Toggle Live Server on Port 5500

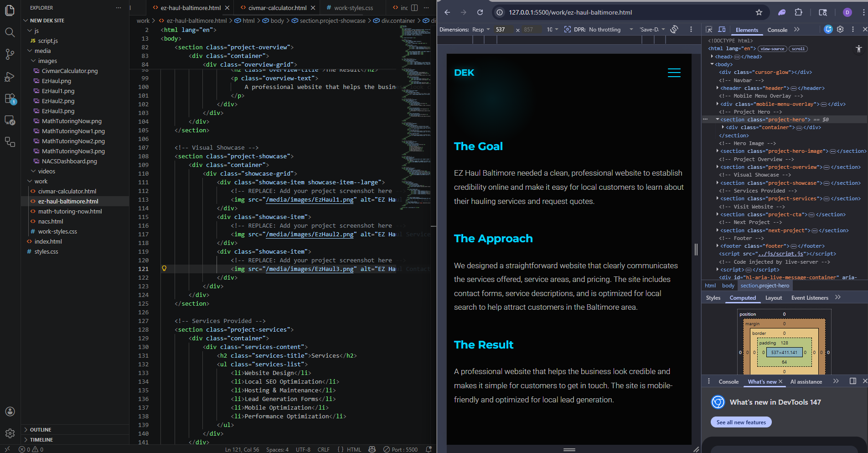click(x=401, y=449)
